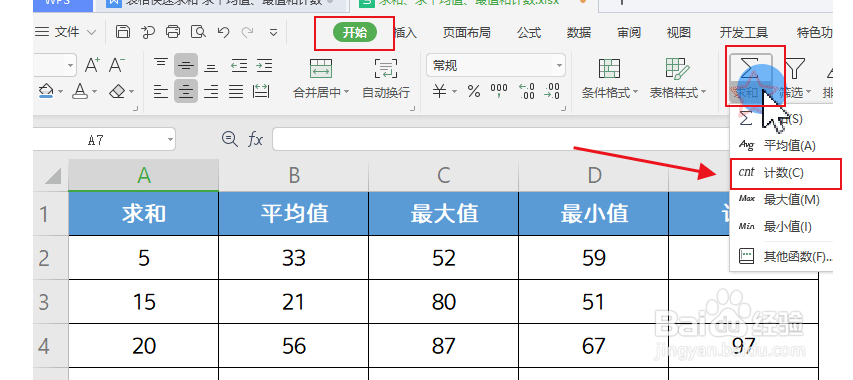Open fill color dropdown arrow
Screen dimensions: 853x380
pos(60,91)
